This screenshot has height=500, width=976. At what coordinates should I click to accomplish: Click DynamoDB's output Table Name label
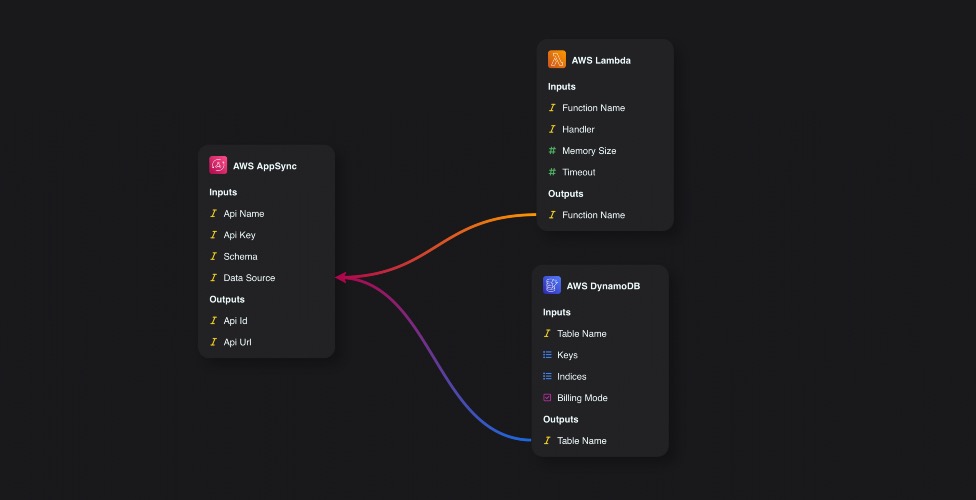tap(581, 441)
